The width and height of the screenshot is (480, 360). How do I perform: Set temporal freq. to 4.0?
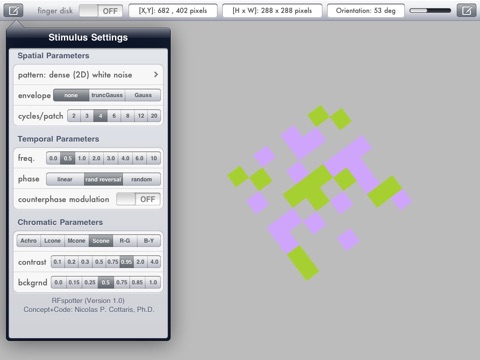point(125,158)
